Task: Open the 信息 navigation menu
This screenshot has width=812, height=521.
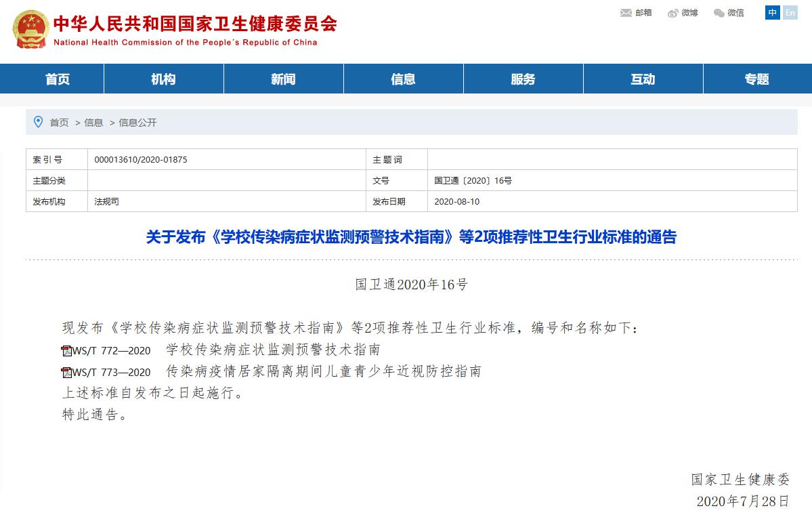Action: [403, 79]
